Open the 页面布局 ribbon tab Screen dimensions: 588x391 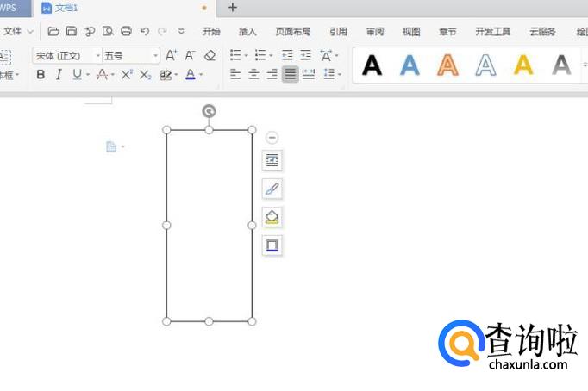coord(292,32)
